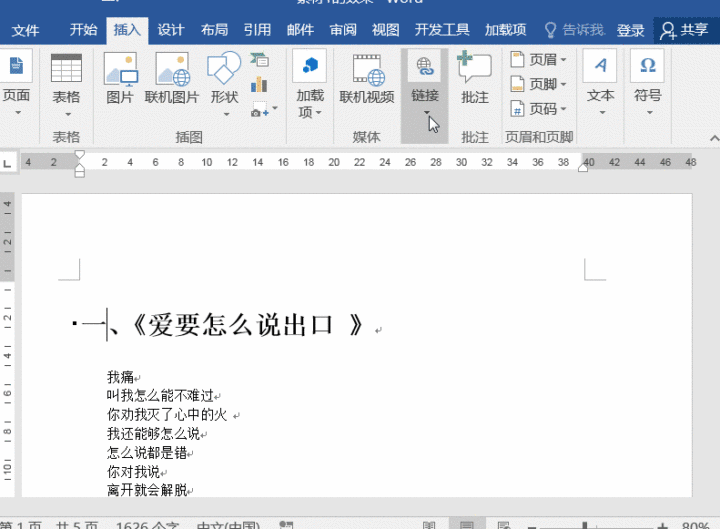
Task: Collapse the ribbon with chevron
Action: [x=714, y=138]
